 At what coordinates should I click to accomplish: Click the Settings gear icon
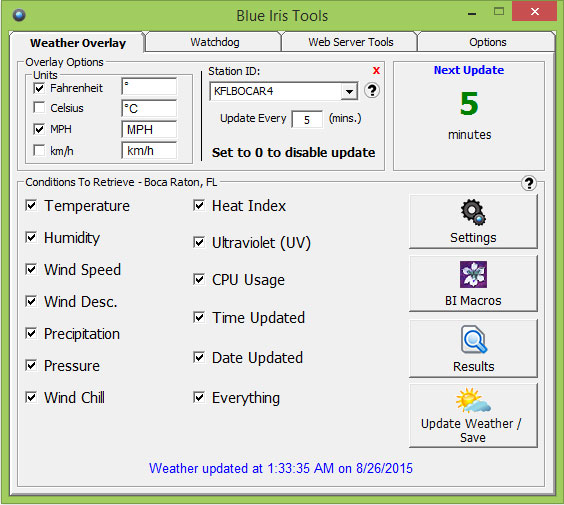point(473,212)
